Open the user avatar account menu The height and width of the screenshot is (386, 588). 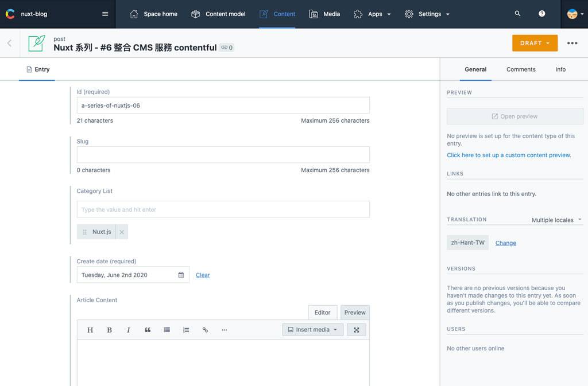click(575, 14)
